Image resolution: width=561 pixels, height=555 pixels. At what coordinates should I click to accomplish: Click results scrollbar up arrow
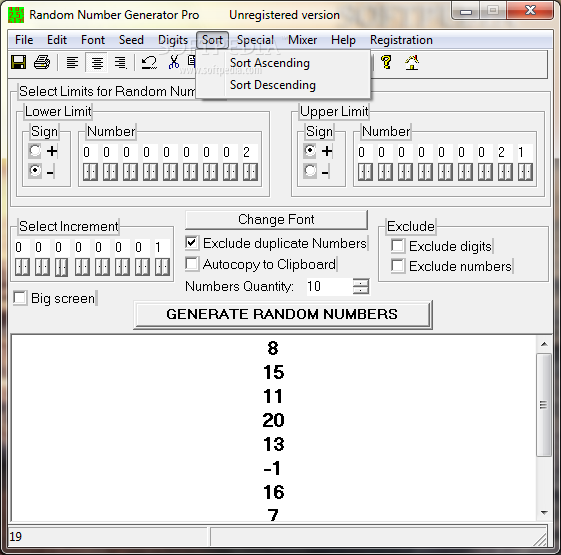click(x=544, y=344)
